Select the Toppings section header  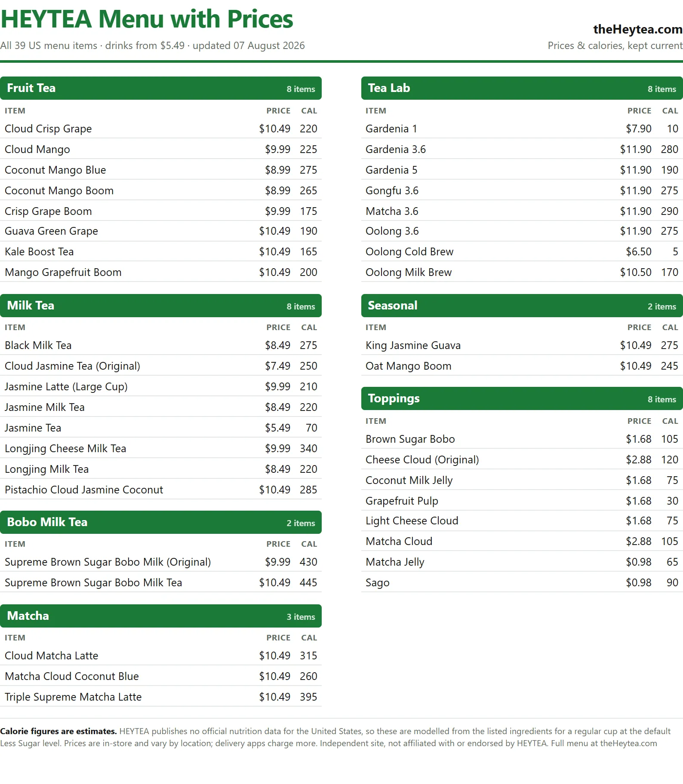522,398
